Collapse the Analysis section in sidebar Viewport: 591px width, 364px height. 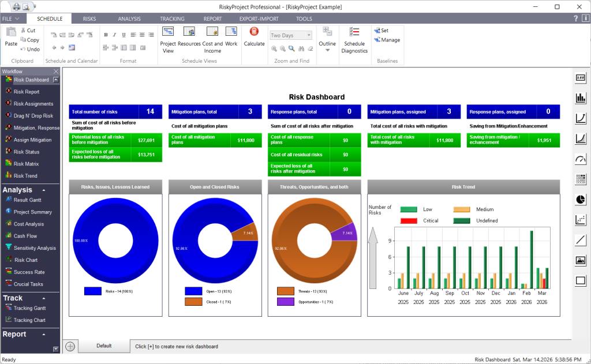[43, 190]
